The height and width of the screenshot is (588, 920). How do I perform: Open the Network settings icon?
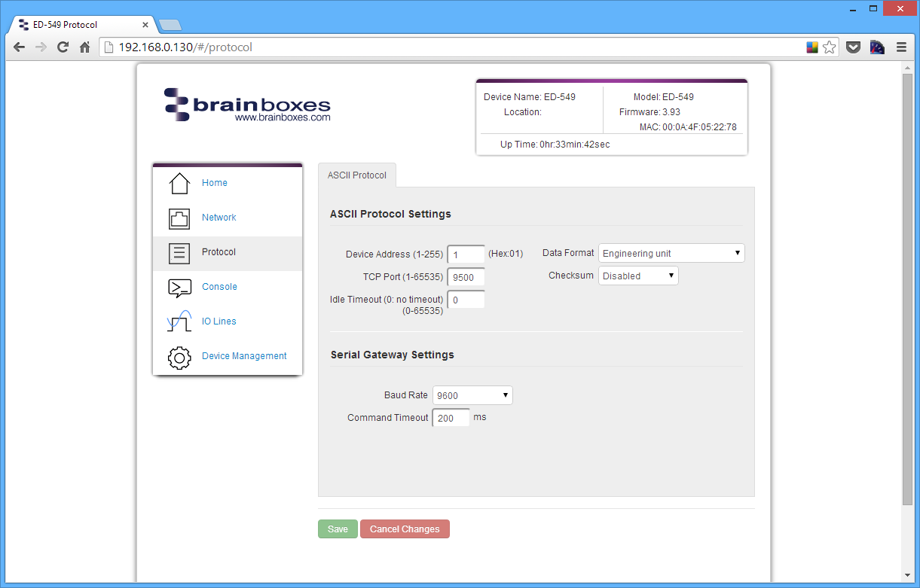[x=179, y=217]
